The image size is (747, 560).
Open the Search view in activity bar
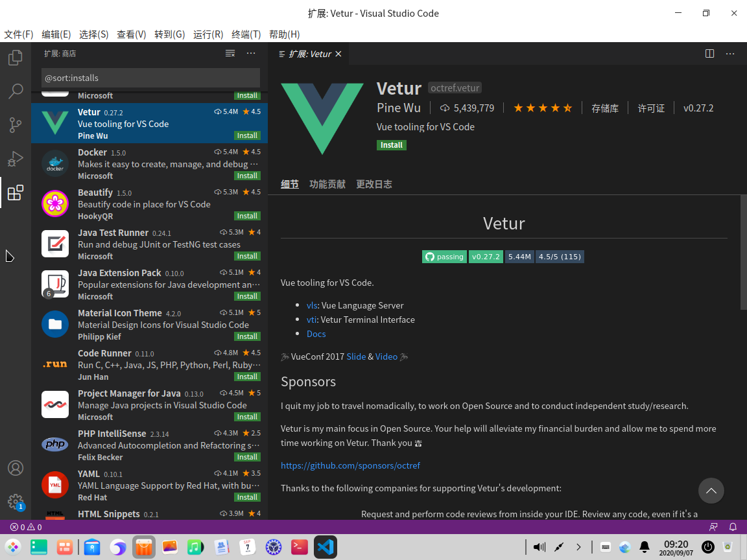click(x=16, y=91)
